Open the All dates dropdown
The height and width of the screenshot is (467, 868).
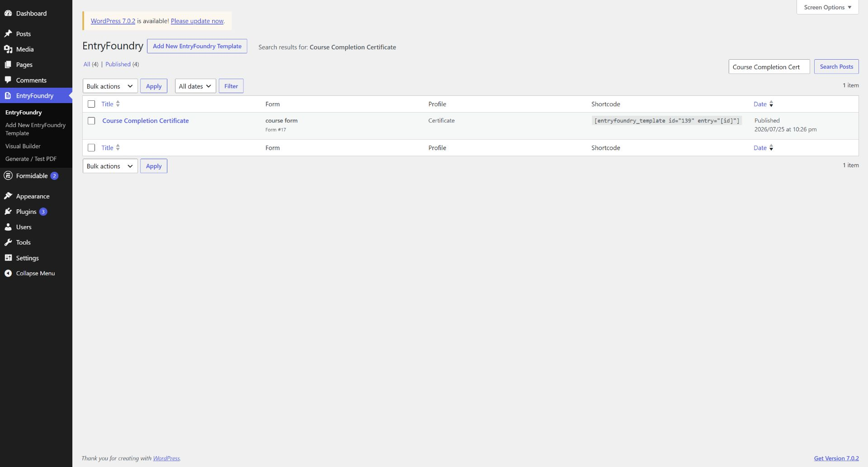tap(195, 86)
